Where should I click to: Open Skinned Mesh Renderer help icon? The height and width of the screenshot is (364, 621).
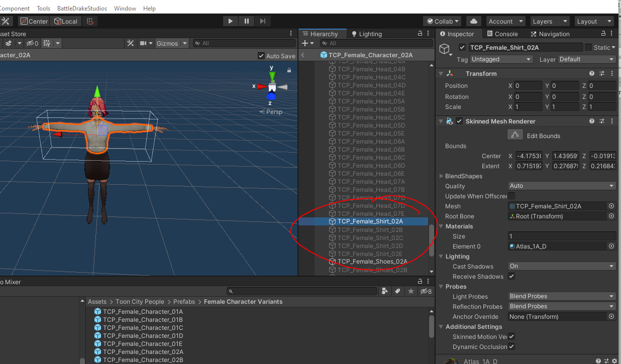(592, 122)
